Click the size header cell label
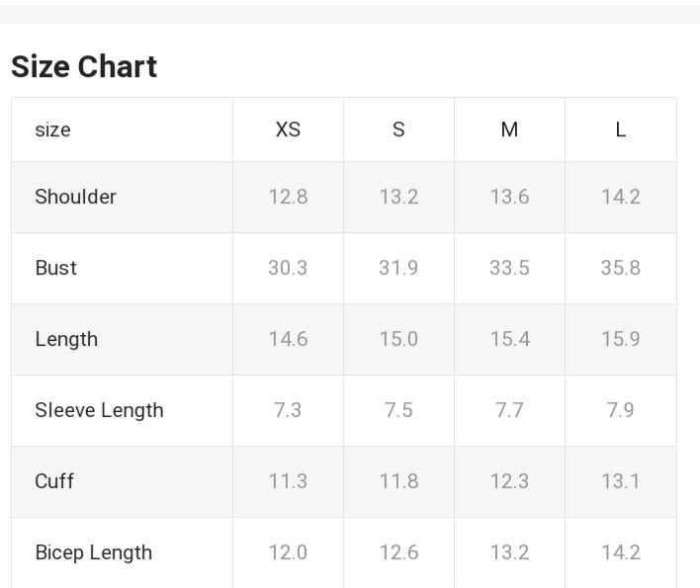700x588 pixels. tap(52, 129)
